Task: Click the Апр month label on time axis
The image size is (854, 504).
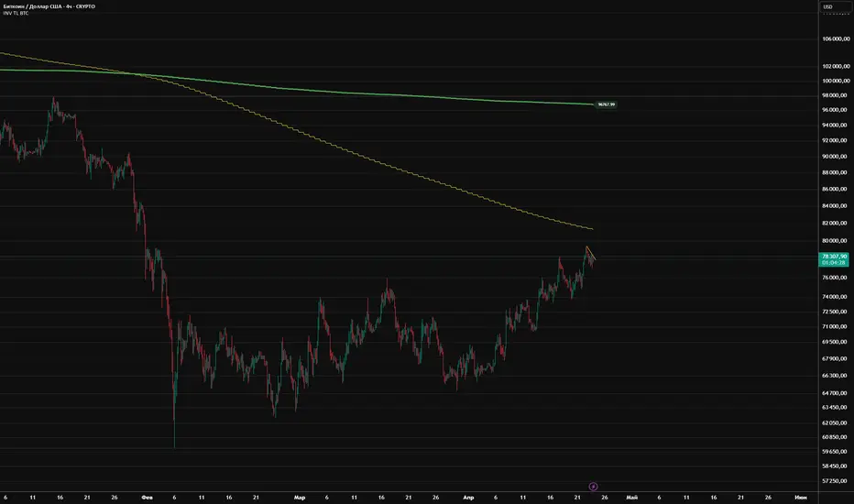Action: coord(468,498)
